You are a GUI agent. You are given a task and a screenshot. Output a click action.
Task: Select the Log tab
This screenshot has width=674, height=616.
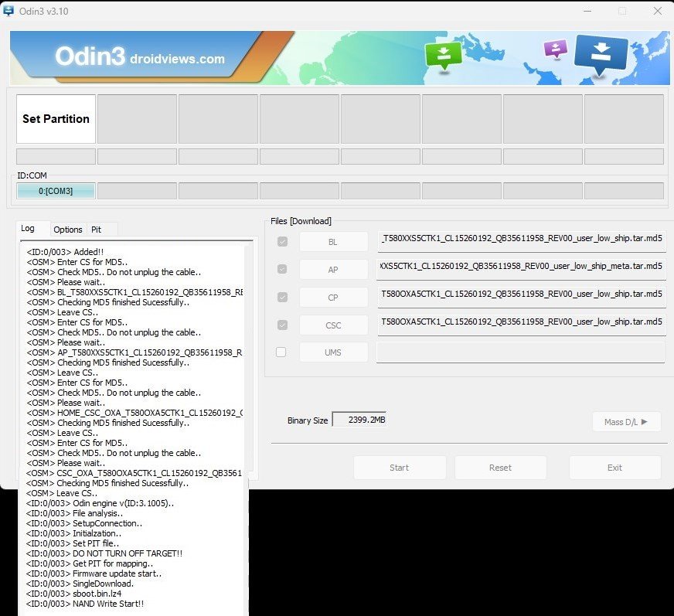pos(28,229)
